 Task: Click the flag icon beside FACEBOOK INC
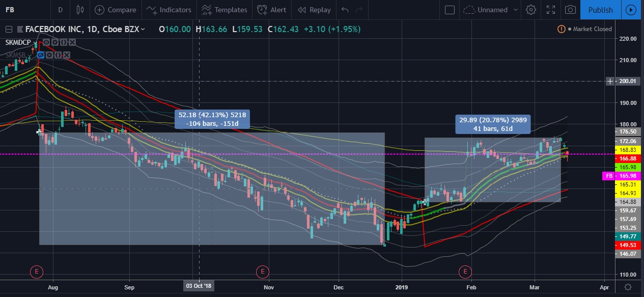(20, 30)
